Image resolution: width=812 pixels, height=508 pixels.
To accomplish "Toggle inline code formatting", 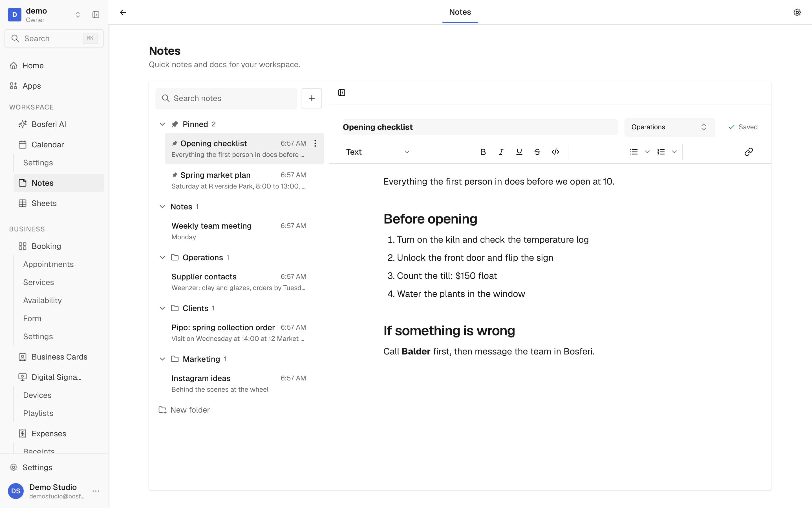I will (x=555, y=152).
